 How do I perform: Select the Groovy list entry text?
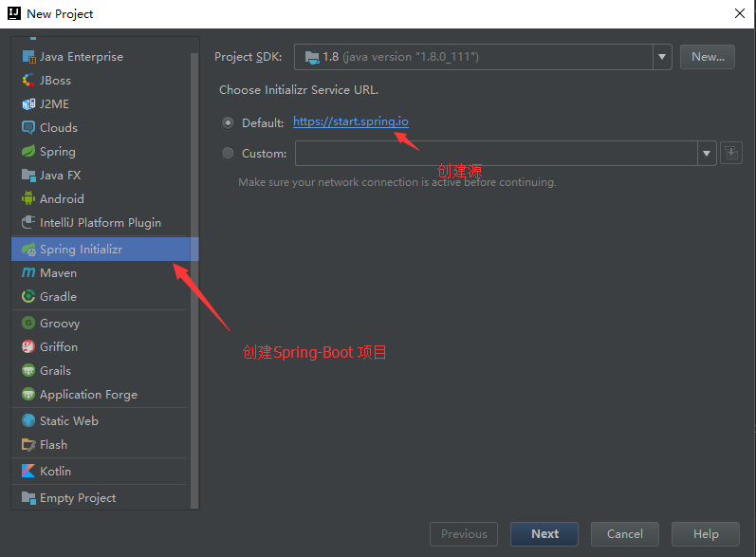coord(60,324)
